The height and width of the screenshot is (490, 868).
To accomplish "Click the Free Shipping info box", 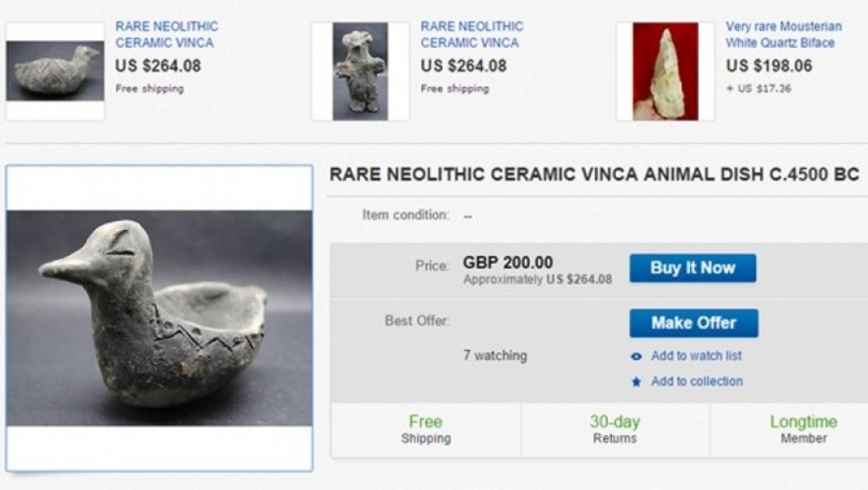I will [x=425, y=429].
